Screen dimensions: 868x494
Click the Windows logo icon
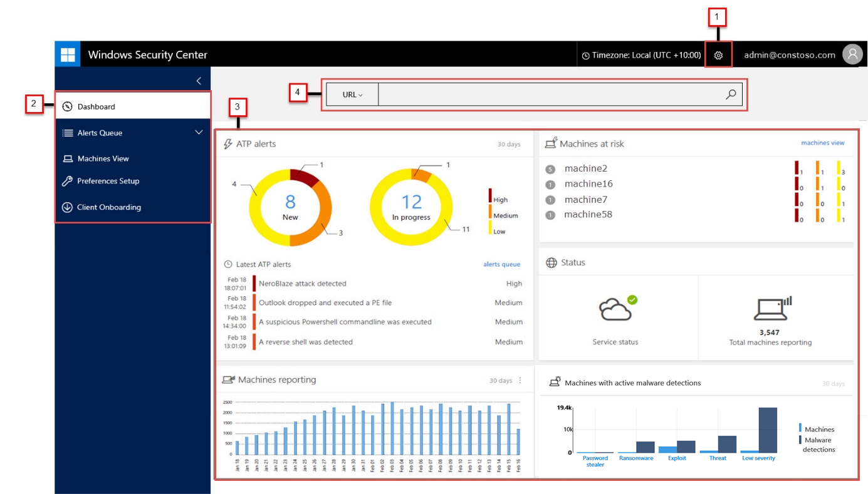coord(68,54)
